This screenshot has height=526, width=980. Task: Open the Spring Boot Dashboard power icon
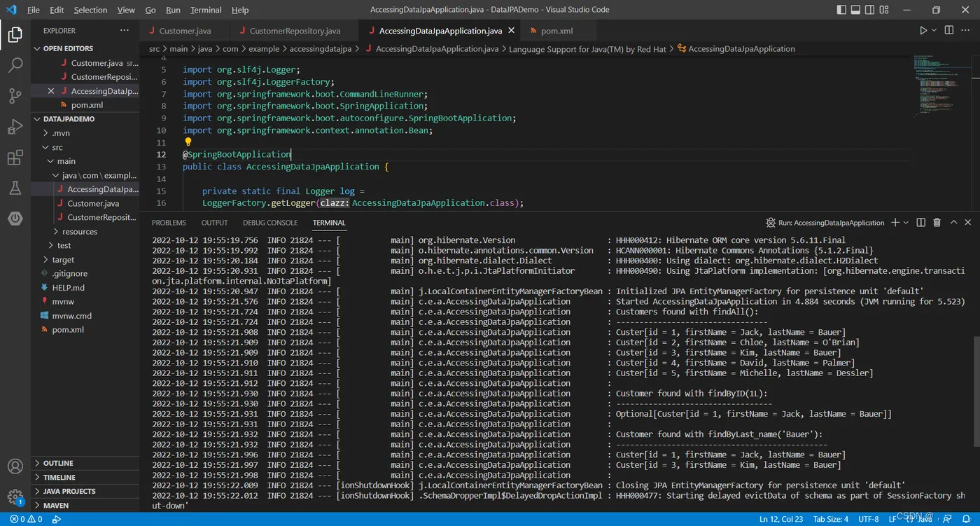click(15, 219)
